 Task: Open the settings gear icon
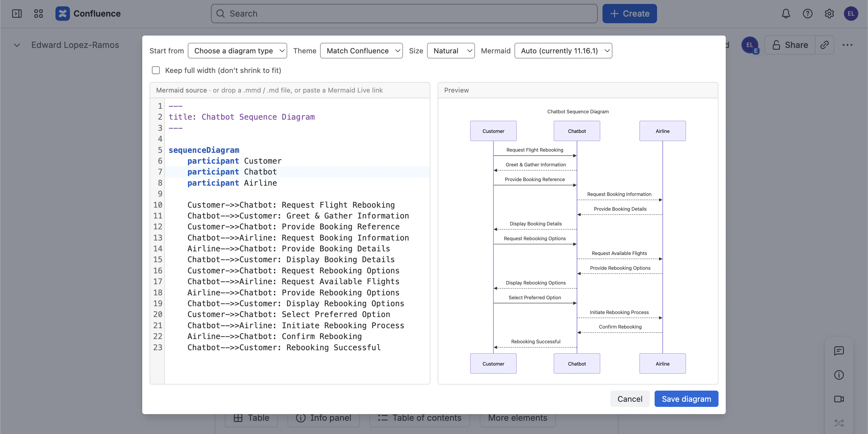(829, 14)
